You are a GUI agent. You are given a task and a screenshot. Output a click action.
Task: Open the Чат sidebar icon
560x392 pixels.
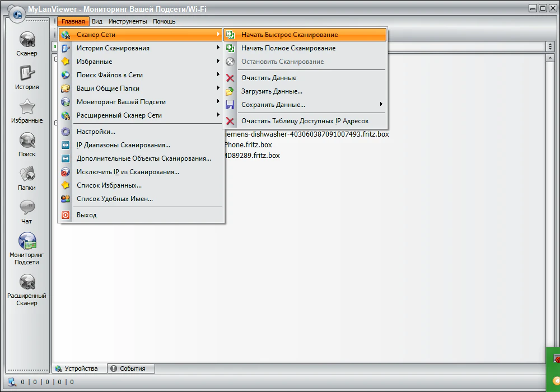pyautogui.click(x=27, y=208)
